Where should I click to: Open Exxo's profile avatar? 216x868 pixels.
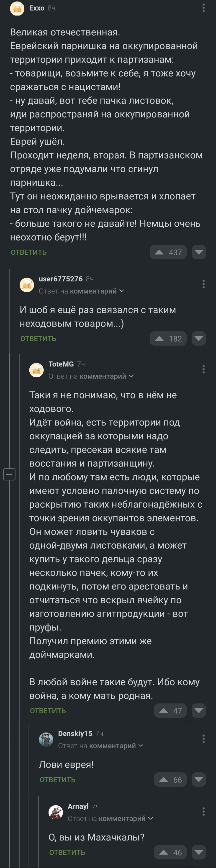tap(17, 8)
